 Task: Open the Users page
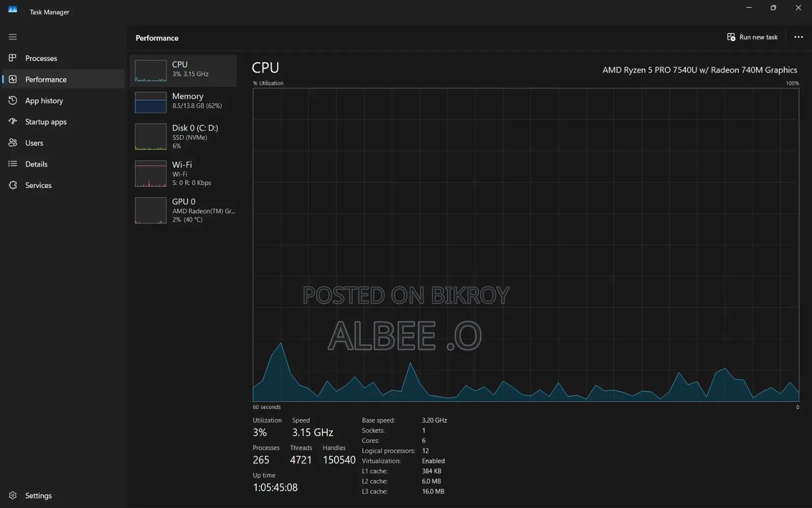pyautogui.click(x=63, y=143)
